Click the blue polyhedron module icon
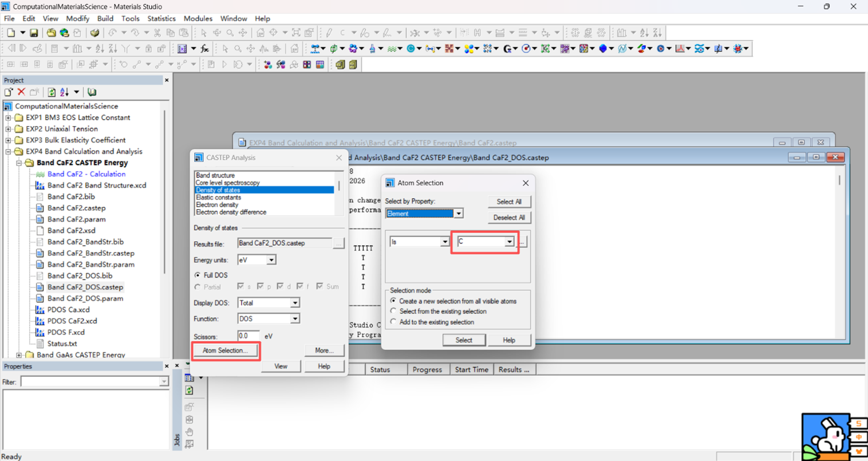This screenshot has height=461, width=868. [602, 49]
